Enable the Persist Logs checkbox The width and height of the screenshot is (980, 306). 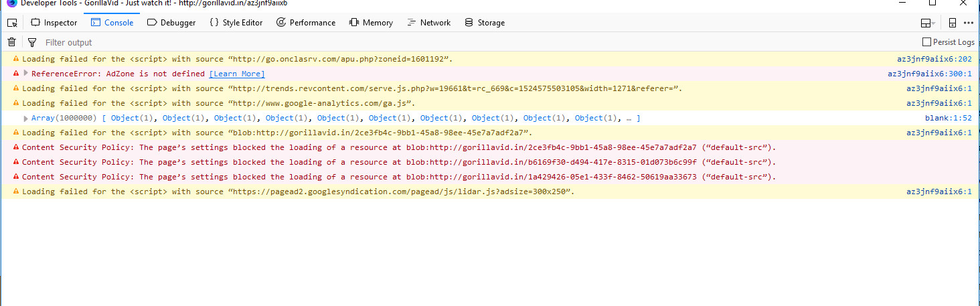pos(926,42)
